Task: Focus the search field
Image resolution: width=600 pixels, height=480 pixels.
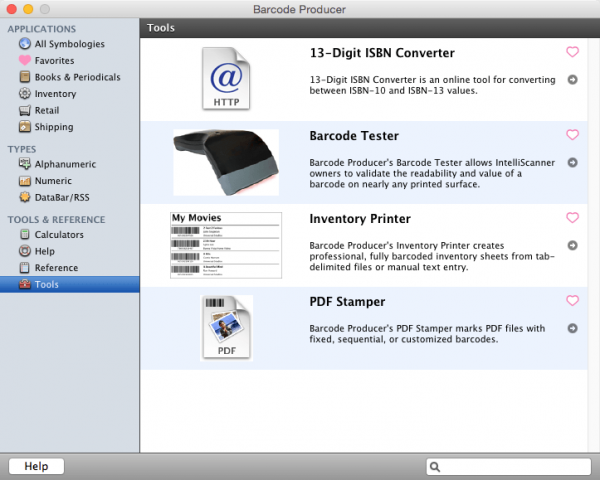Action: click(509, 467)
